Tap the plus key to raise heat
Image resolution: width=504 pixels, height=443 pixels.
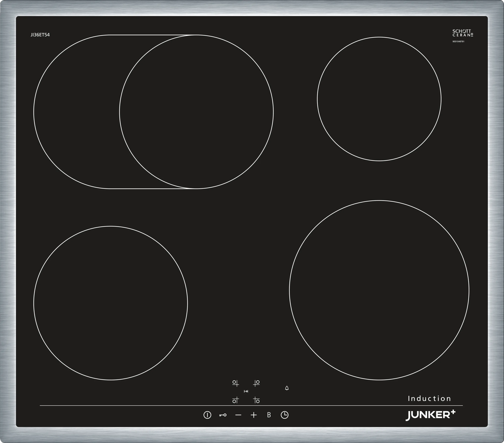254,415
